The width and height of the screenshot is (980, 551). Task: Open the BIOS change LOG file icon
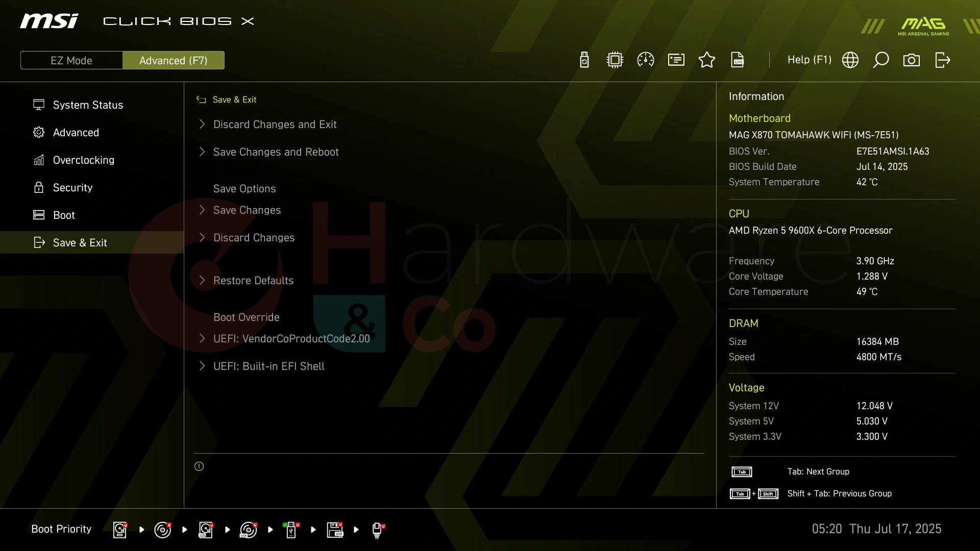click(738, 60)
